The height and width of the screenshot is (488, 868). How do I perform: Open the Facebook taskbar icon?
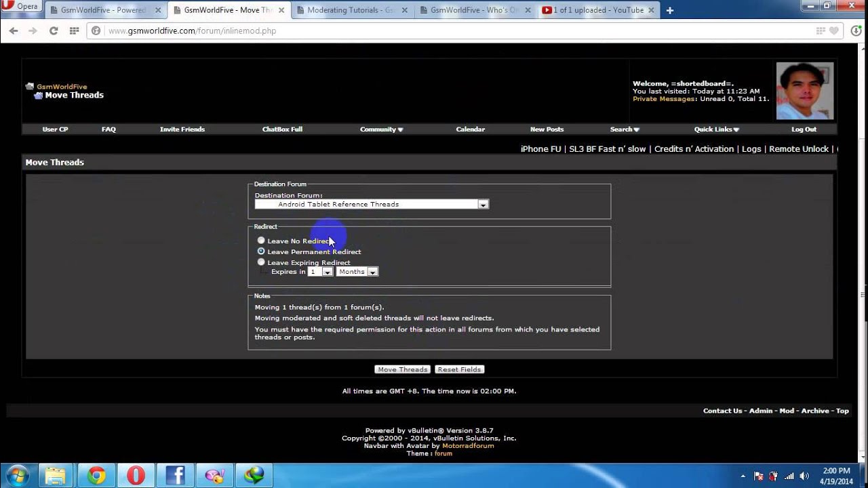pos(175,476)
